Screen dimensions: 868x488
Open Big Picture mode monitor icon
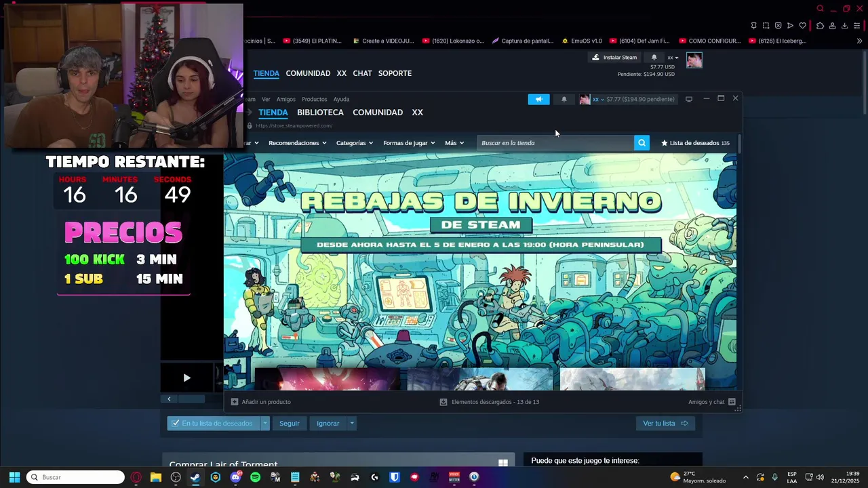(x=689, y=99)
